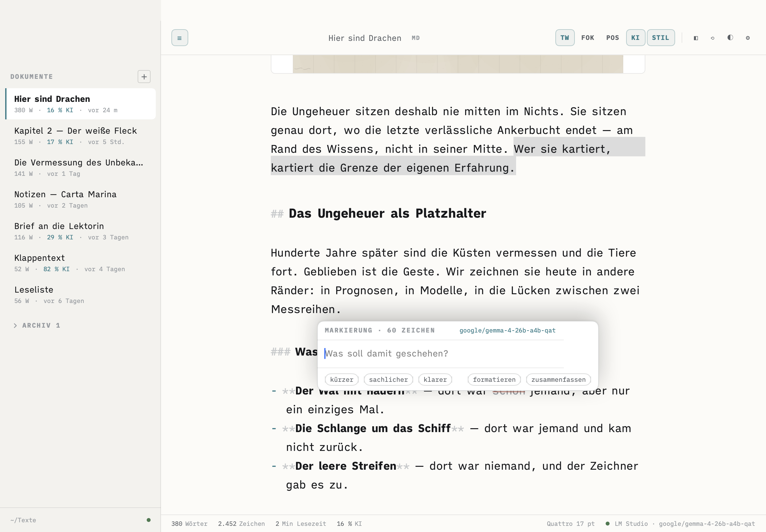
Task: Toggle the sidebar with the list icon
Action: coord(179,38)
